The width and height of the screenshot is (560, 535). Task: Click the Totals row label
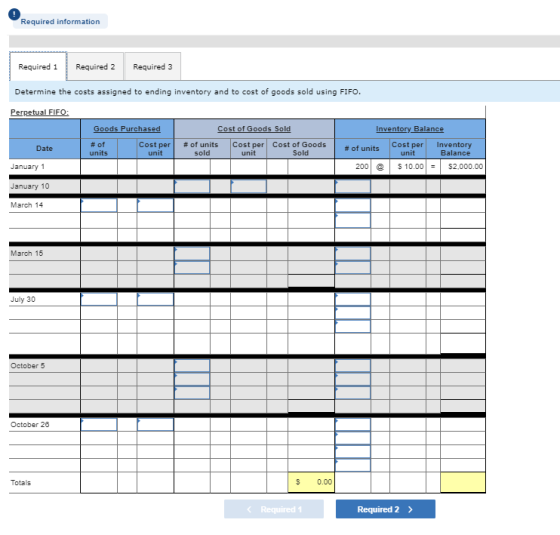(x=21, y=483)
